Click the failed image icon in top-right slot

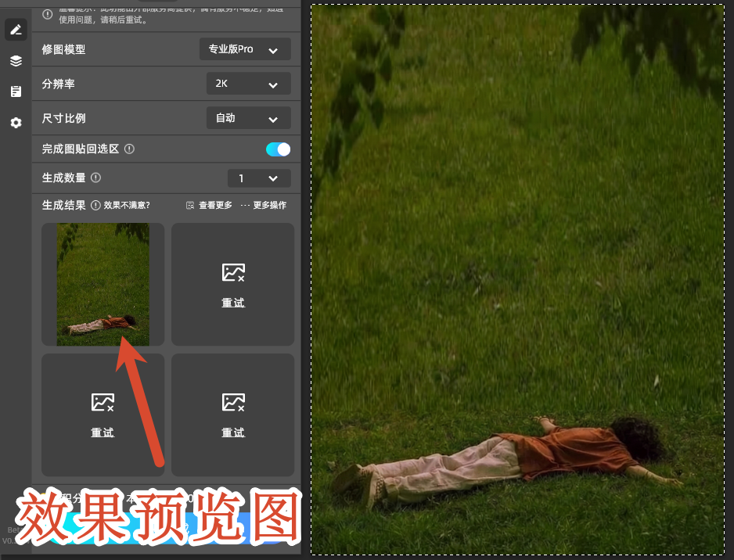tap(233, 272)
